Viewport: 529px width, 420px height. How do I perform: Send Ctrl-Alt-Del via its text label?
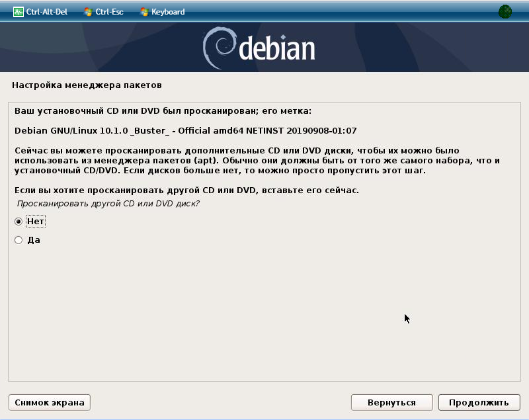click(x=47, y=12)
